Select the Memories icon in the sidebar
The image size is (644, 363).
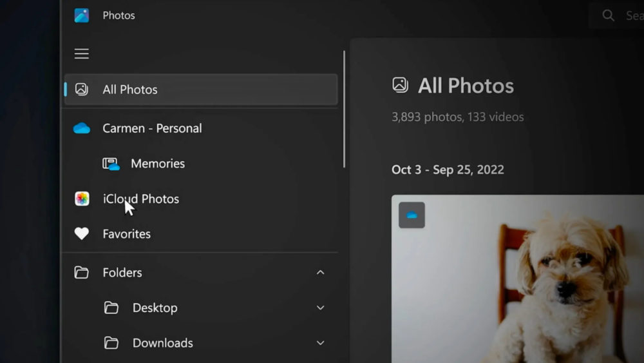coord(111,164)
